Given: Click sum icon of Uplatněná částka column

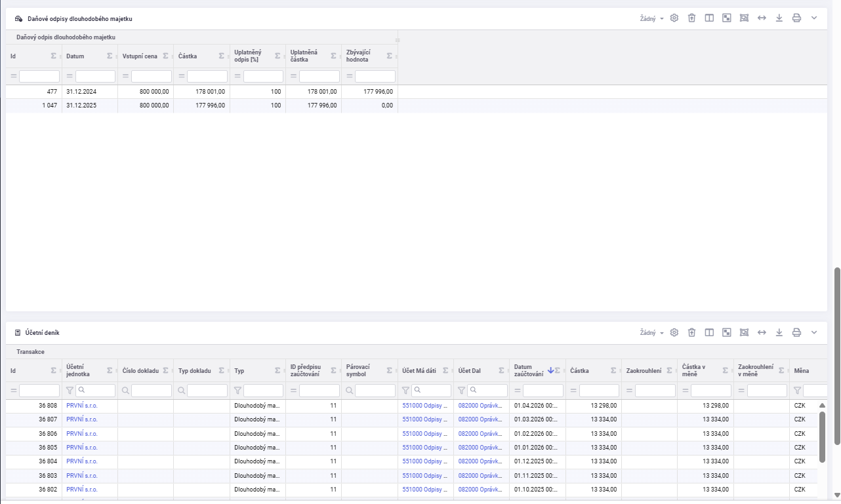Looking at the screenshot, I should coord(333,56).
